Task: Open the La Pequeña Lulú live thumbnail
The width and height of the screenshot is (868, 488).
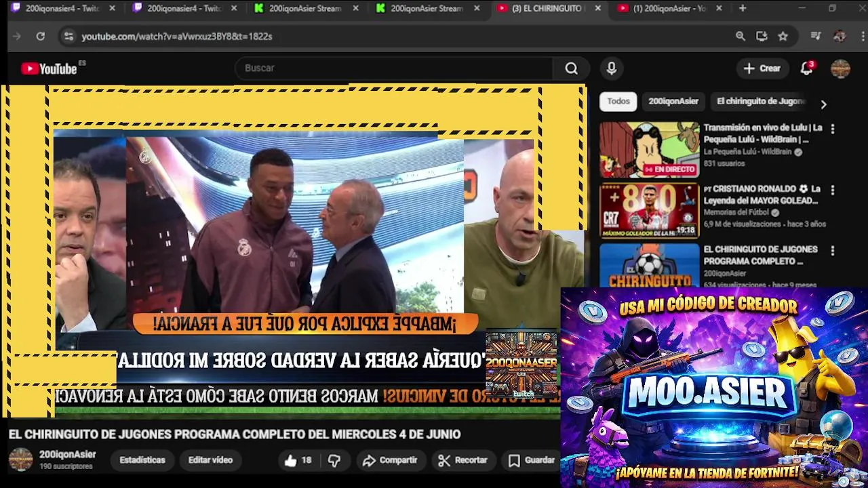Action: (x=649, y=150)
